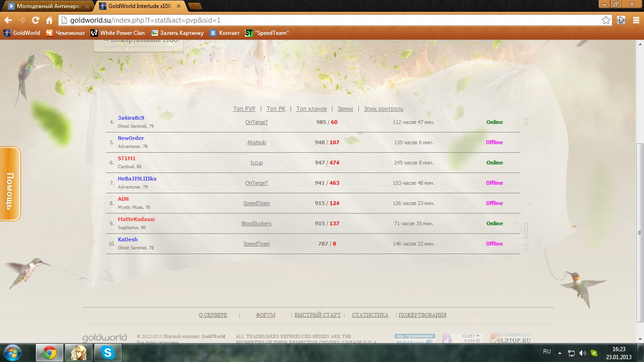Open the О СЕРВЕРЕ footer link
This screenshot has height=362, width=644.
coord(213,315)
